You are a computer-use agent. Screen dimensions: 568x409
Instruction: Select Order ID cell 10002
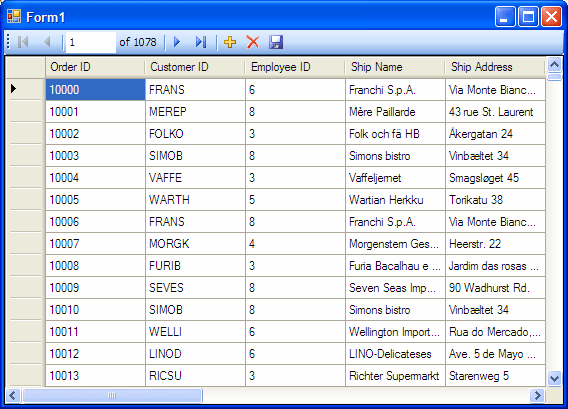coord(95,134)
